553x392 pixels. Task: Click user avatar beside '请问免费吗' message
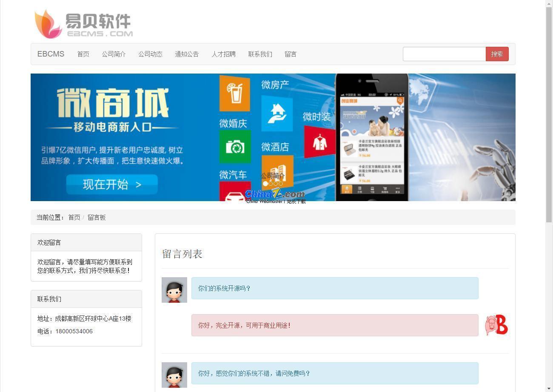tap(174, 375)
